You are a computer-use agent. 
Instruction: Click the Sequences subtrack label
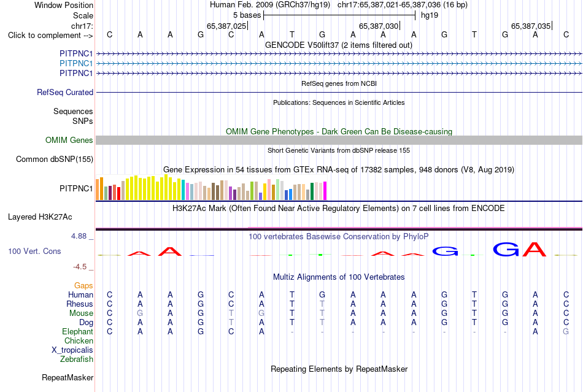pos(73,112)
